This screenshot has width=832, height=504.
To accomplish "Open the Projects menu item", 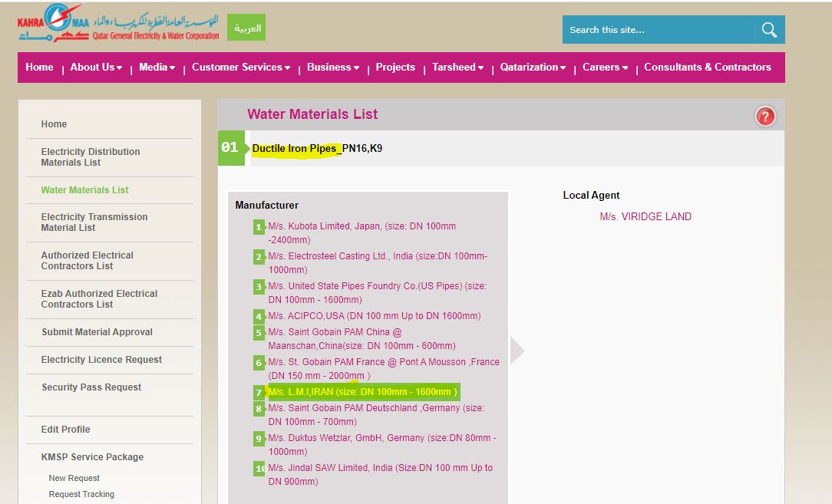I will pyautogui.click(x=395, y=68).
